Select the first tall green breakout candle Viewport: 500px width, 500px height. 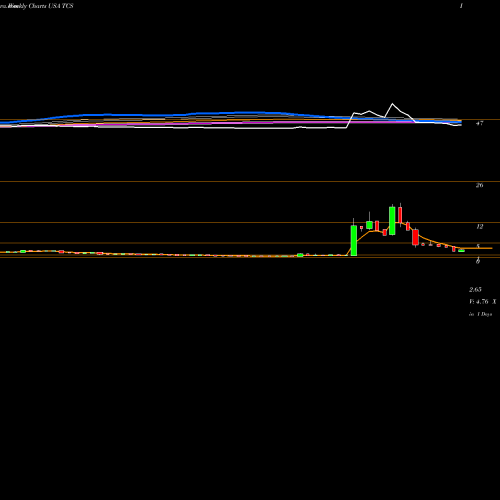click(354, 240)
